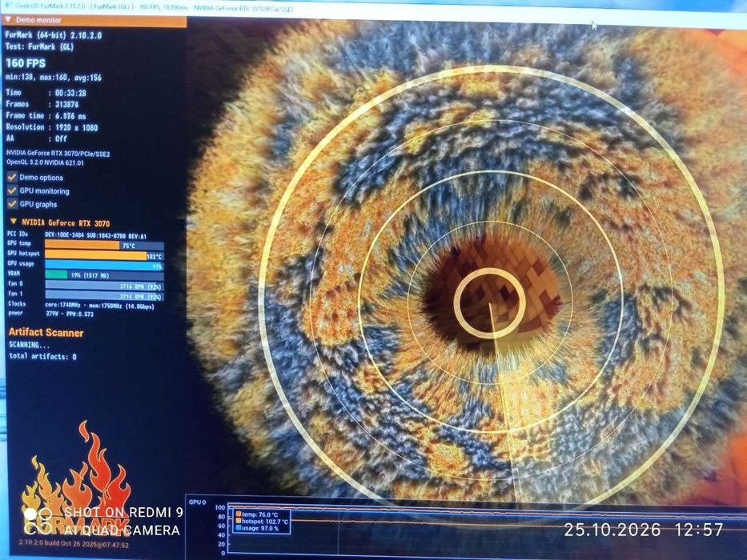Image resolution: width=747 pixels, height=560 pixels.
Task: Click the fan 0 RPM bar
Action: coord(104,286)
